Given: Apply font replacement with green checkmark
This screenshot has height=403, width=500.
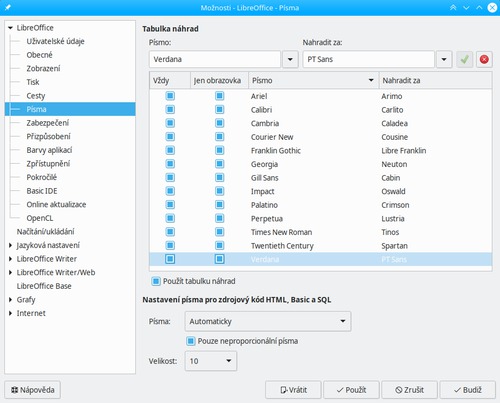Looking at the screenshot, I should click(x=464, y=59).
